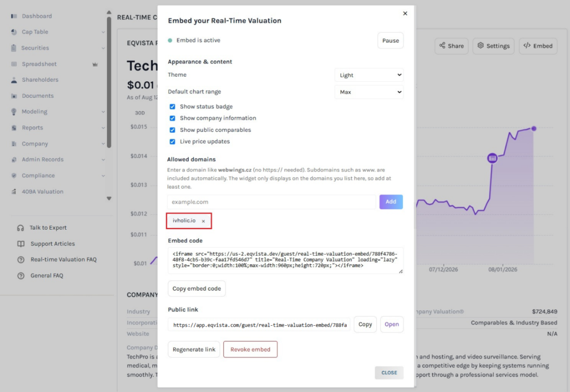Click the sidebar scrollbar down arrow
Viewport: 570px width, 392px height.
click(x=109, y=199)
